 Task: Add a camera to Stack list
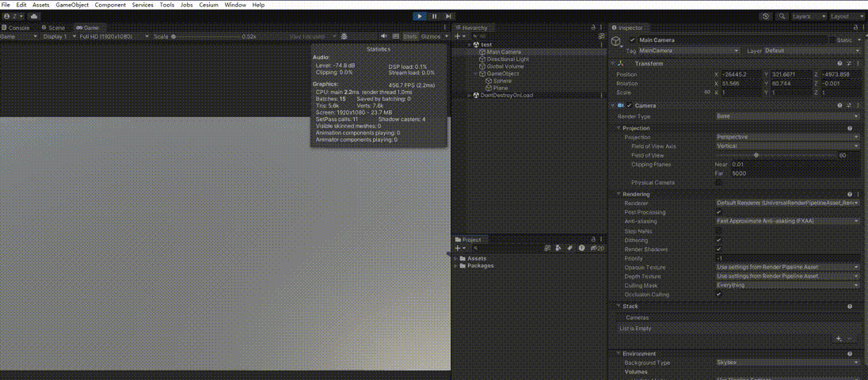(839, 338)
